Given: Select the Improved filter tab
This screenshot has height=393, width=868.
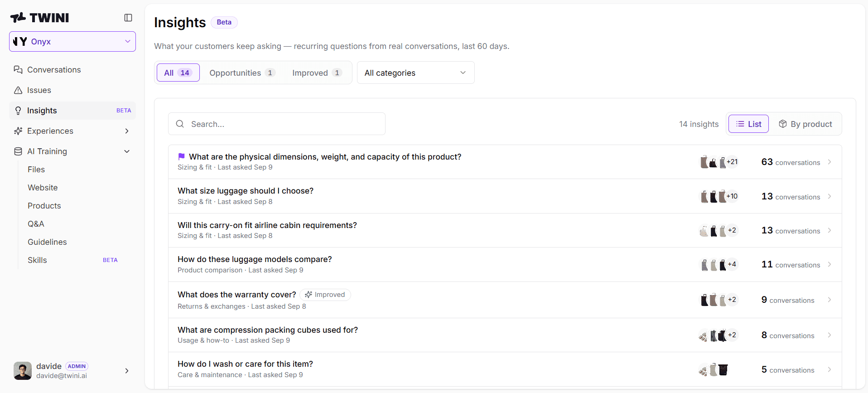Looking at the screenshot, I should tap(317, 73).
